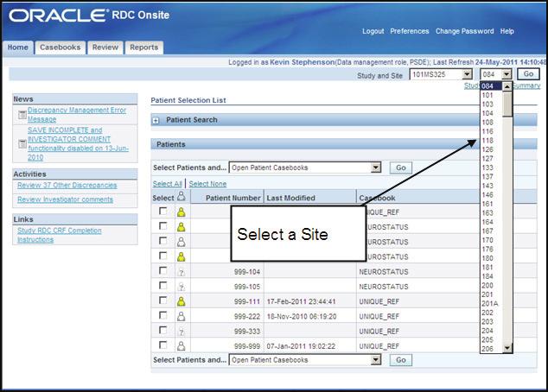This screenshot has width=548, height=392.
Task: Open the bottom Select Patients and action dropdown
Action: click(305, 360)
